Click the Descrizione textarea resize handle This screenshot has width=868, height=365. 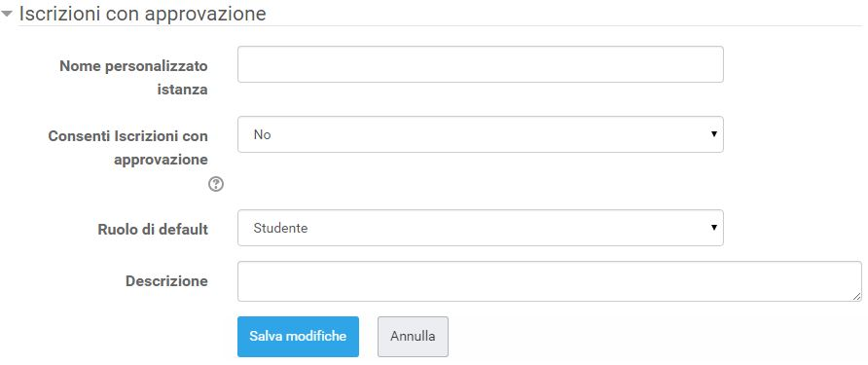pos(857,297)
